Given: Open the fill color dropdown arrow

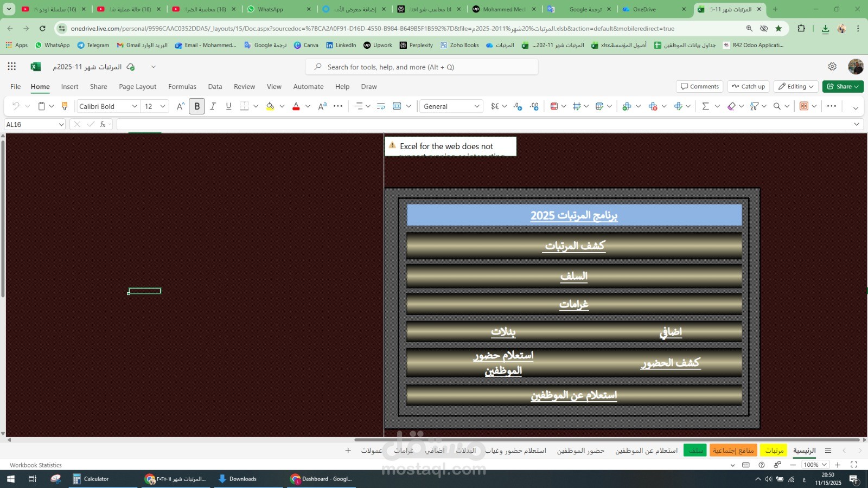Looking at the screenshot, I should (x=282, y=106).
